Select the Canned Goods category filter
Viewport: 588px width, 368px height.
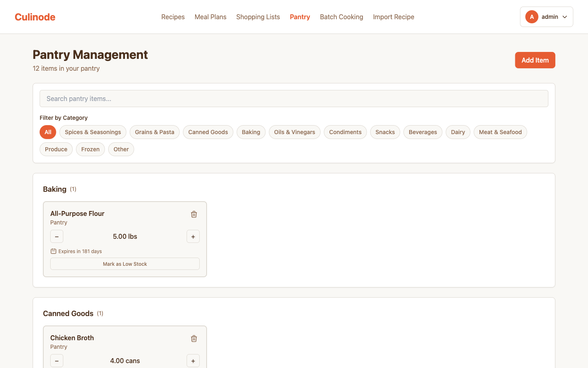208,132
